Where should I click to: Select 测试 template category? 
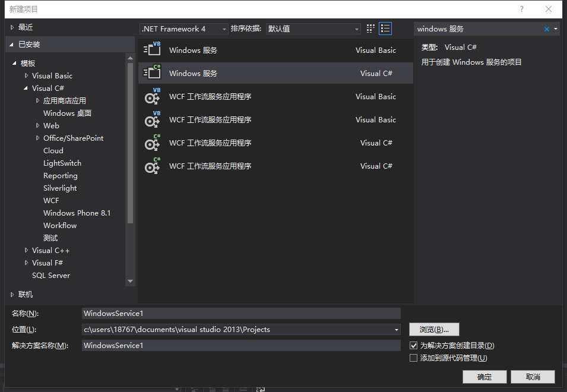pyautogui.click(x=50, y=238)
